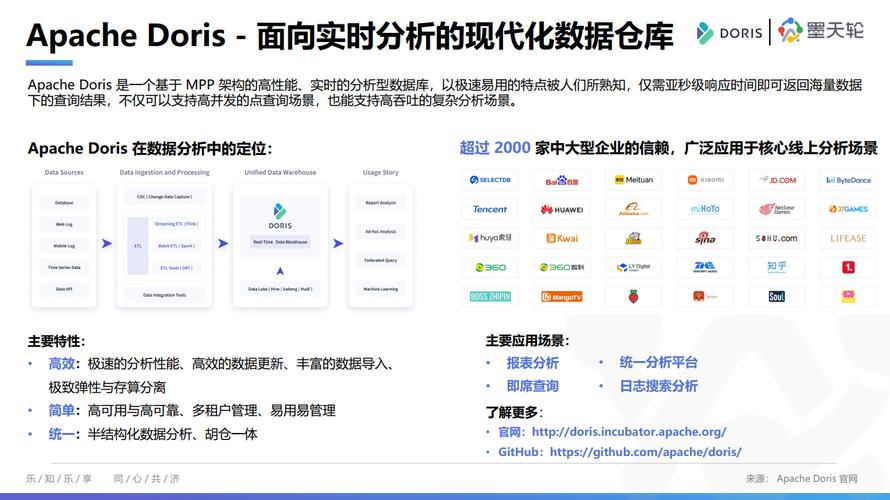Click the Real-Time Data Warehouse label
The height and width of the screenshot is (500, 890).
[280, 242]
